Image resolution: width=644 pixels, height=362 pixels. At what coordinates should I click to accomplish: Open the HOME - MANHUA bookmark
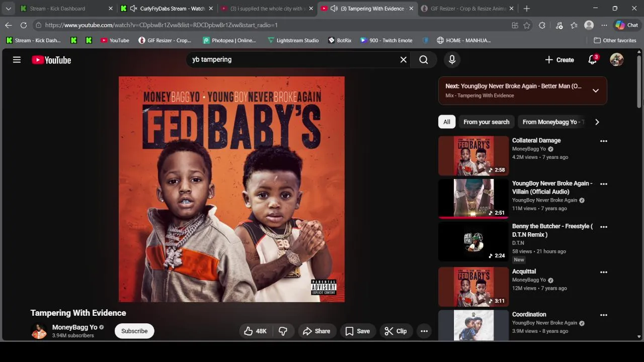(463, 40)
